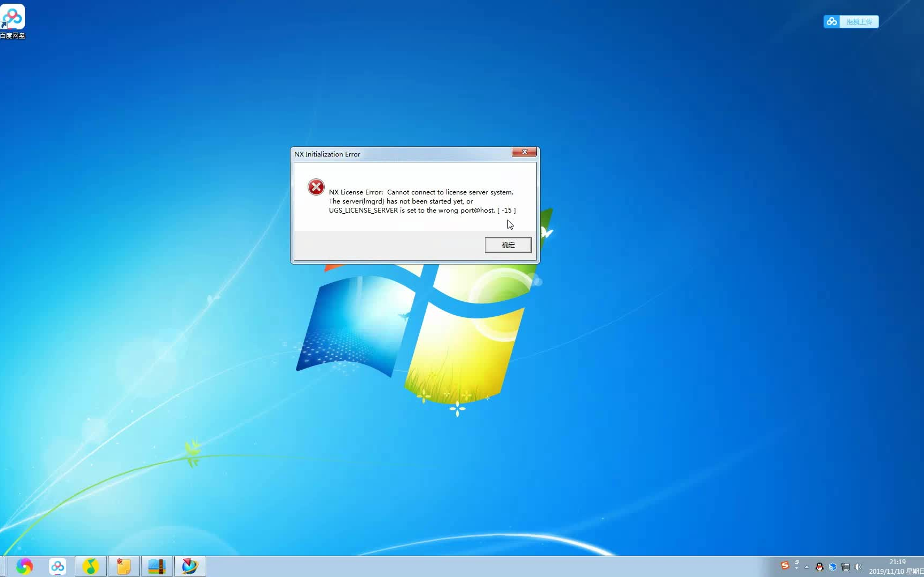Open the colorful pinwheel browser on the taskbar
The width and height of the screenshot is (924, 577).
25,566
